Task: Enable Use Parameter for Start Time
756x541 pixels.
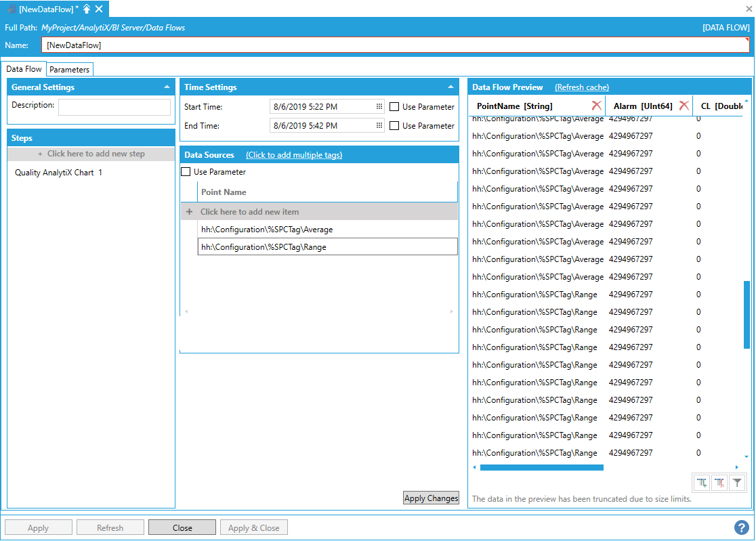Action: (x=394, y=107)
